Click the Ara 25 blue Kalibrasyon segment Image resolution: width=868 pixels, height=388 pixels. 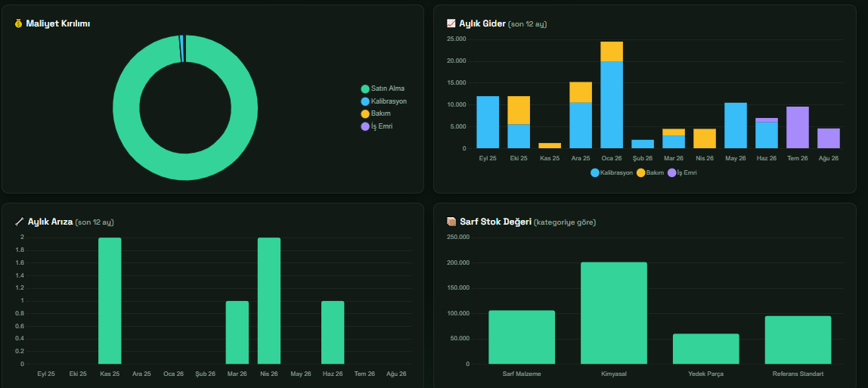coord(581,126)
